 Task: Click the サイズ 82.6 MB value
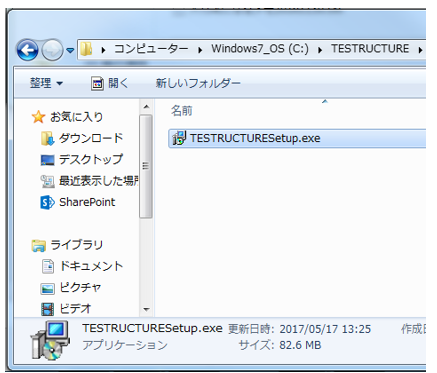coord(300,345)
